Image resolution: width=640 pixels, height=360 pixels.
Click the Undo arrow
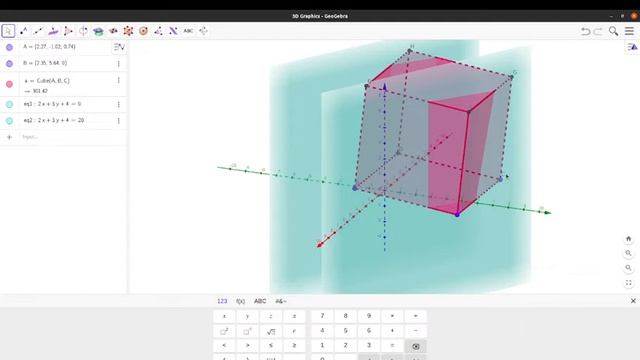pos(585,31)
